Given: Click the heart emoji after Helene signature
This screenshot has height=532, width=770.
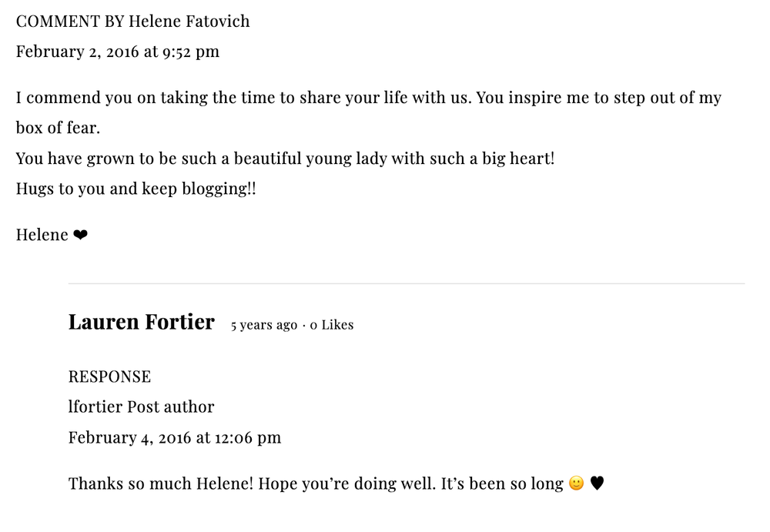Looking at the screenshot, I should click(x=81, y=236).
